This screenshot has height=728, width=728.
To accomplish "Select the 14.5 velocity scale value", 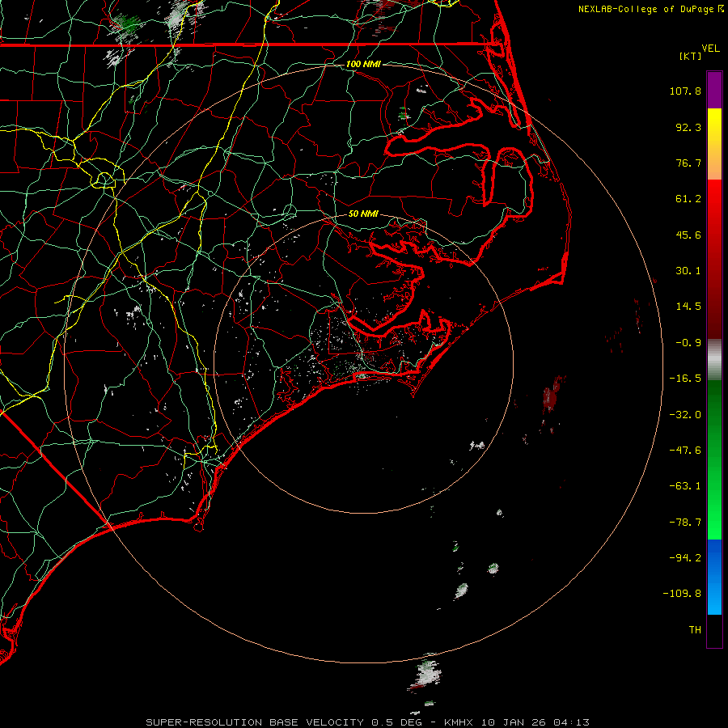I will click(688, 307).
